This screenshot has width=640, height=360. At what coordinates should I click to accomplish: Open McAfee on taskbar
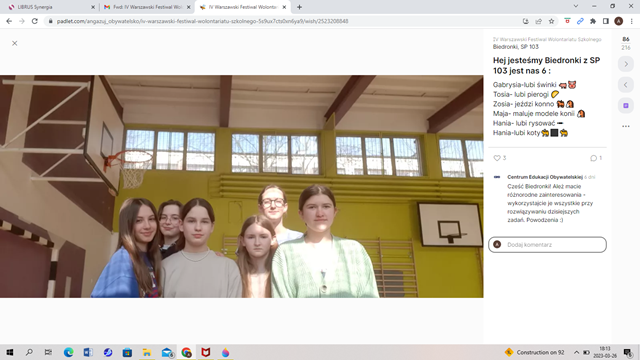206,352
